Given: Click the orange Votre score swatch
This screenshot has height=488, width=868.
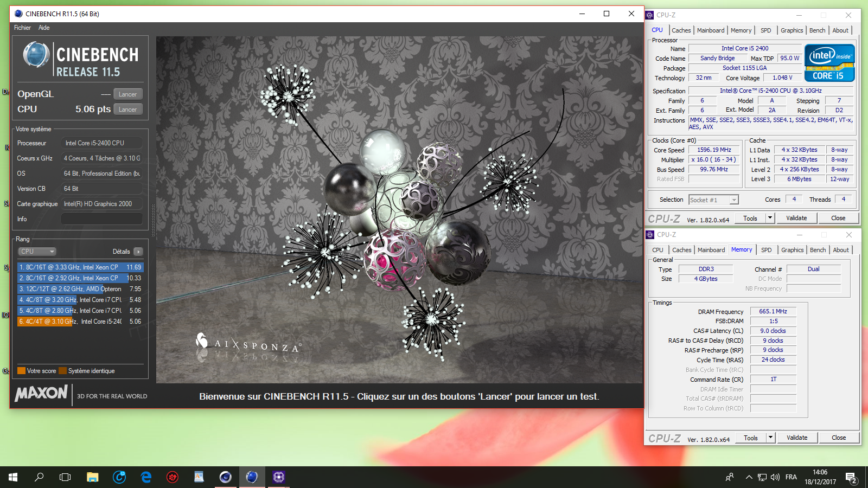Looking at the screenshot, I should [22, 371].
